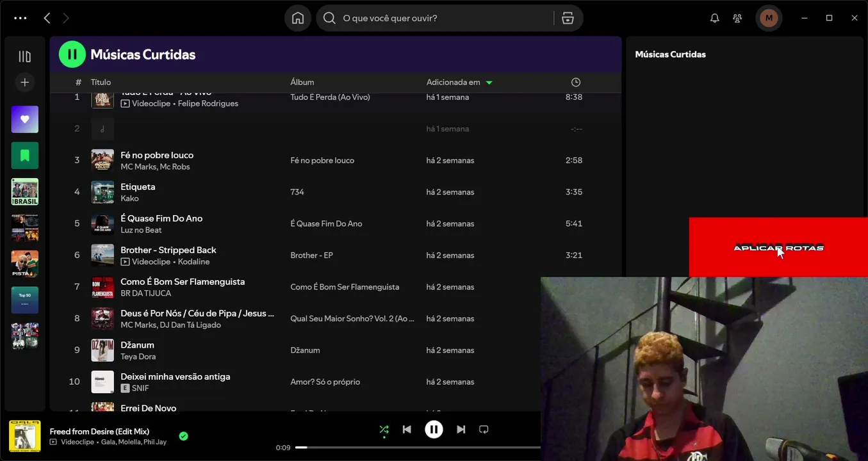Screen dimensions: 868x461
Task: Open notifications bell icon
Action: (x=715, y=18)
